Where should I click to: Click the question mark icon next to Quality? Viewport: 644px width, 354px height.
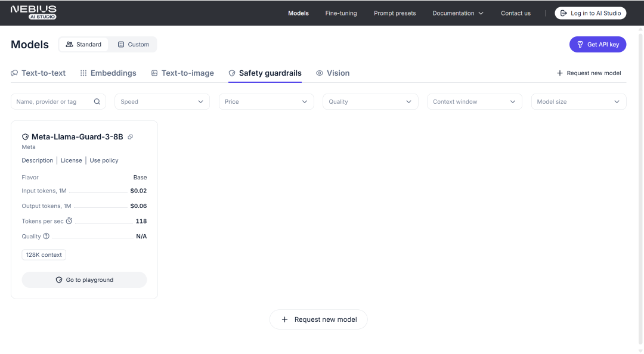coord(47,236)
